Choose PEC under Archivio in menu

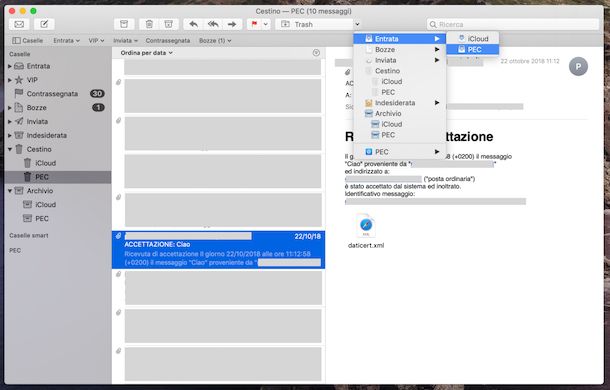tap(400, 135)
